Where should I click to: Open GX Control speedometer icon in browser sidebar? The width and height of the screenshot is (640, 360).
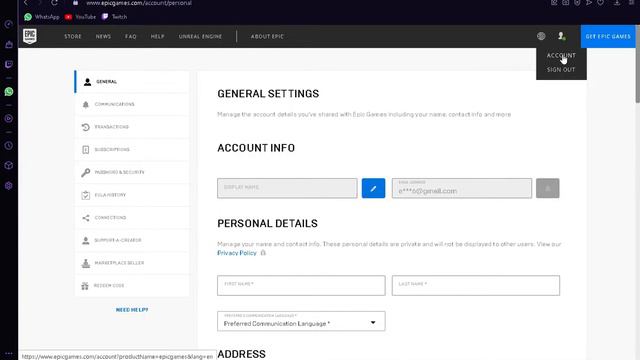coord(9,24)
